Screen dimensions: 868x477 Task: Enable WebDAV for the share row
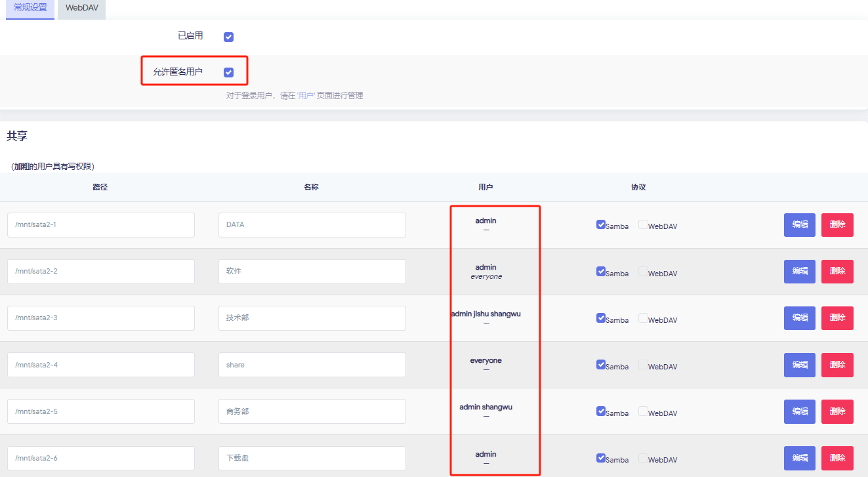(x=643, y=364)
